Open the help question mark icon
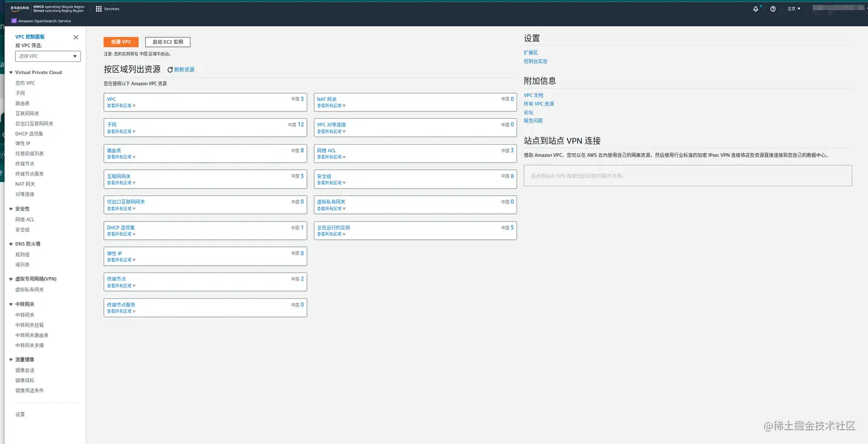 (x=773, y=9)
